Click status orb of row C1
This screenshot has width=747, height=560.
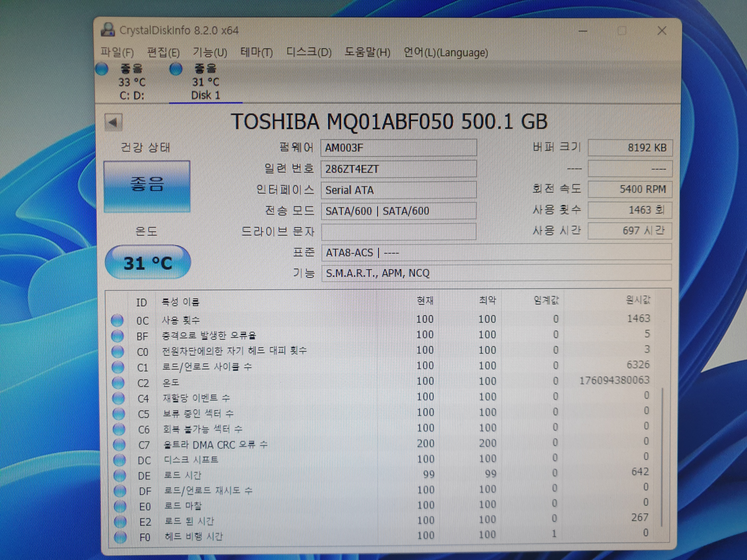(118, 367)
